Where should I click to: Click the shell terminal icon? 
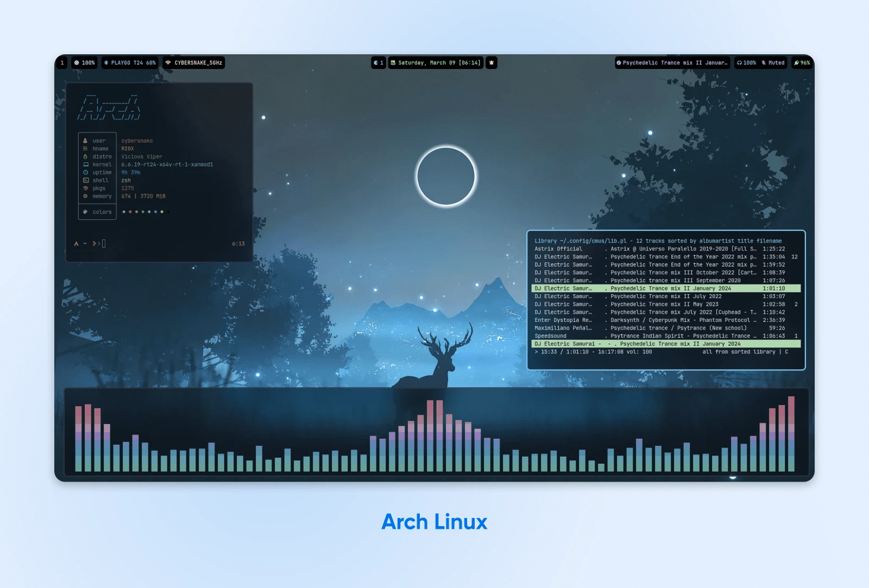click(x=86, y=180)
